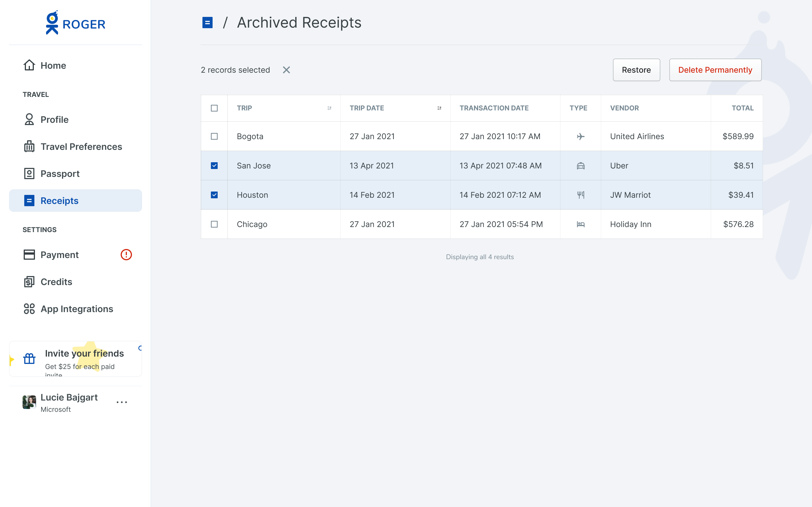Clear selection with the X icon
This screenshot has height=507, width=812.
tap(286, 70)
